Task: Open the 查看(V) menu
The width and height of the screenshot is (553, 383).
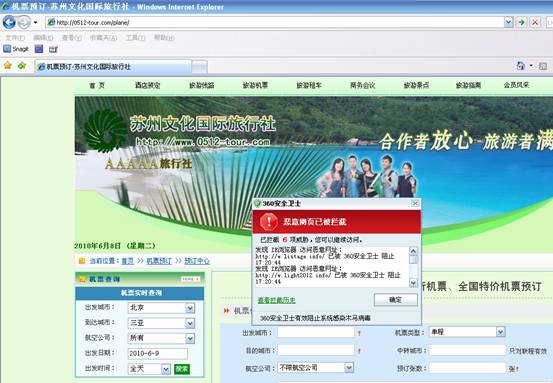Action: (72, 38)
